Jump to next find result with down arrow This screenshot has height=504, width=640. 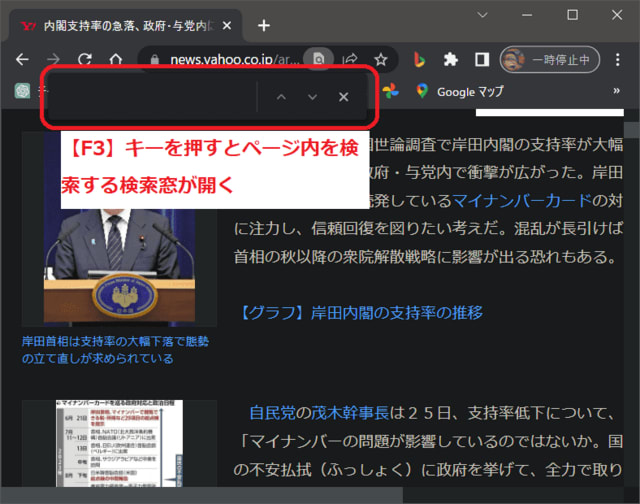tap(312, 97)
